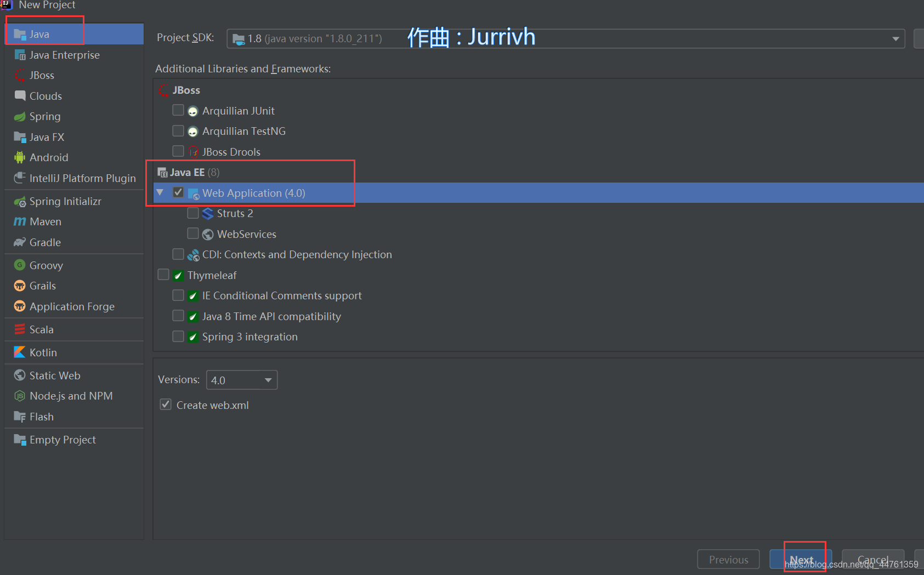Click the Android robot icon
924x575 pixels.
(20, 157)
